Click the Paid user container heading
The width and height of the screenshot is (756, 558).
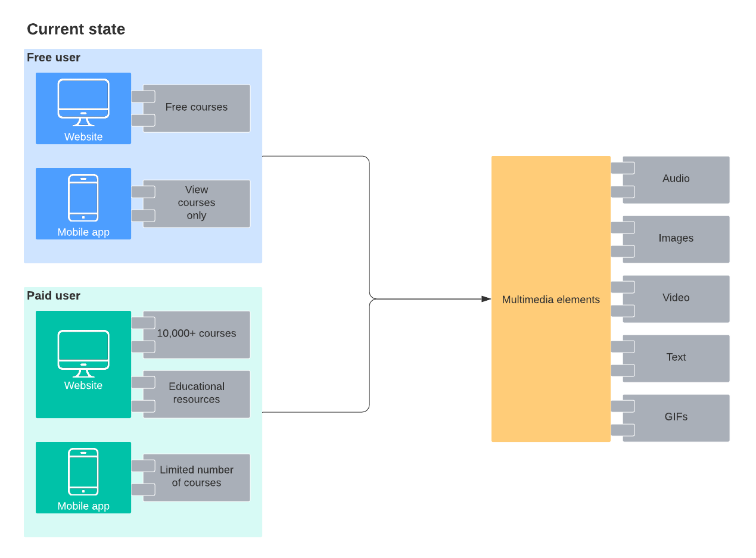[54, 296]
